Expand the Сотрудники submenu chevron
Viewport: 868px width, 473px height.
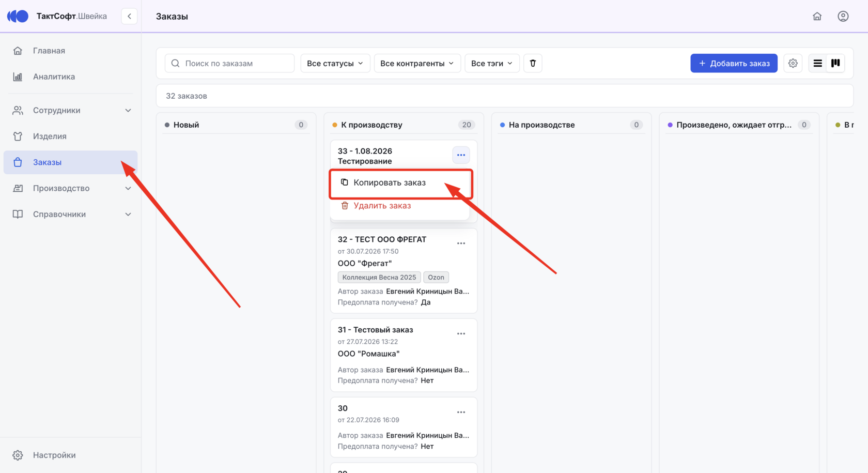pos(128,111)
